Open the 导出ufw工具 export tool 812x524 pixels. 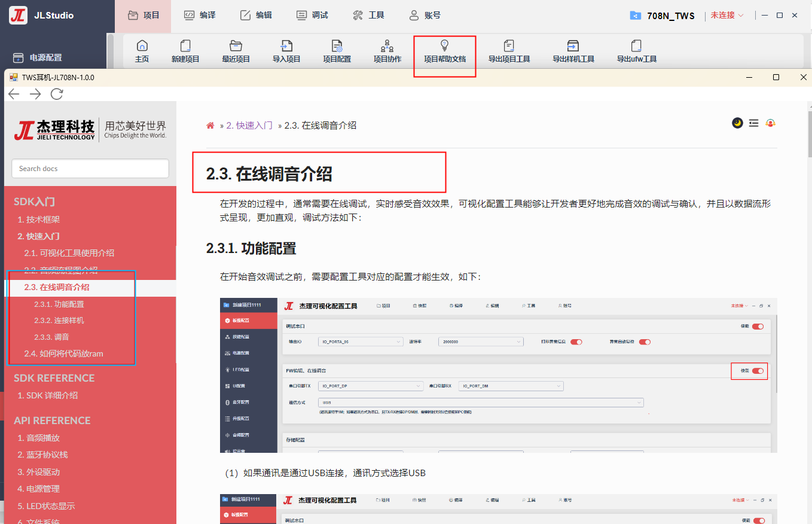(637, 51)
